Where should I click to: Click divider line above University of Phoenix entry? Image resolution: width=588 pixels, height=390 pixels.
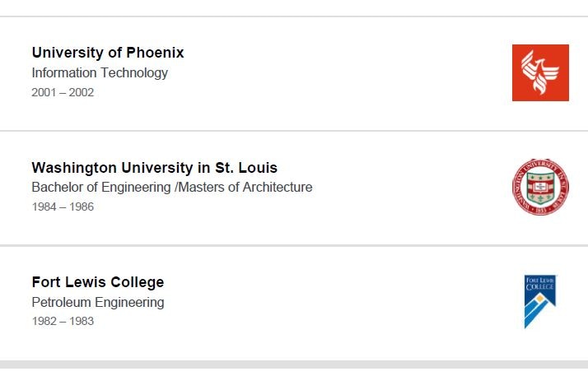point(294,16)
